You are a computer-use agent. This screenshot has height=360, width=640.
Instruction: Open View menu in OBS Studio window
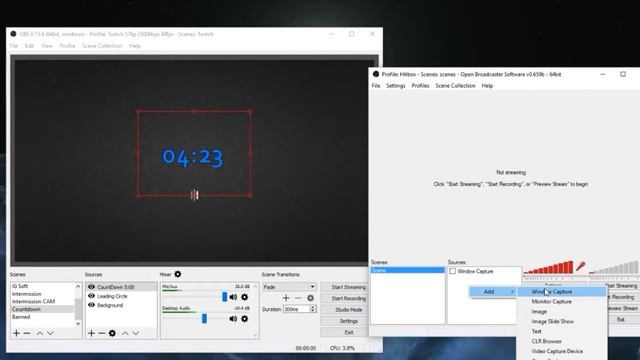[x=47, y=46]
